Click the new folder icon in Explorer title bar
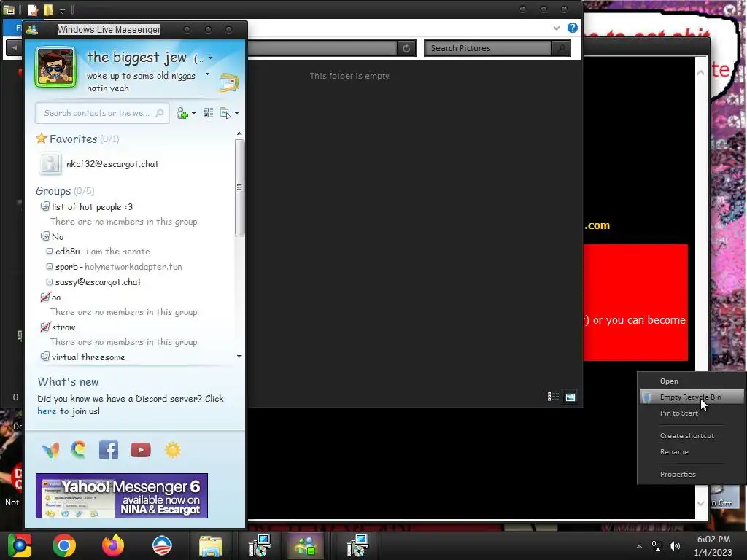 [x=48, y=9]
